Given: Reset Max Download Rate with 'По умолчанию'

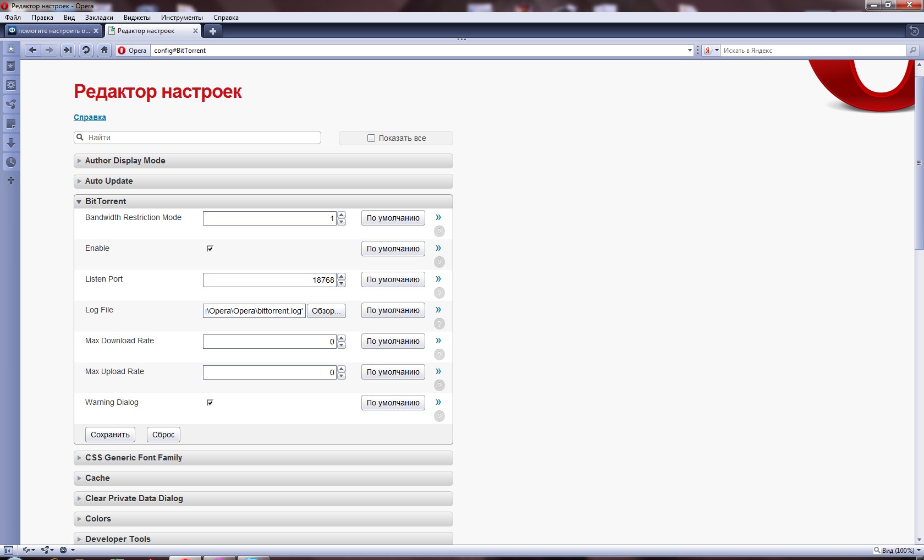Looking at the screenshot, I should pos(393,341).
